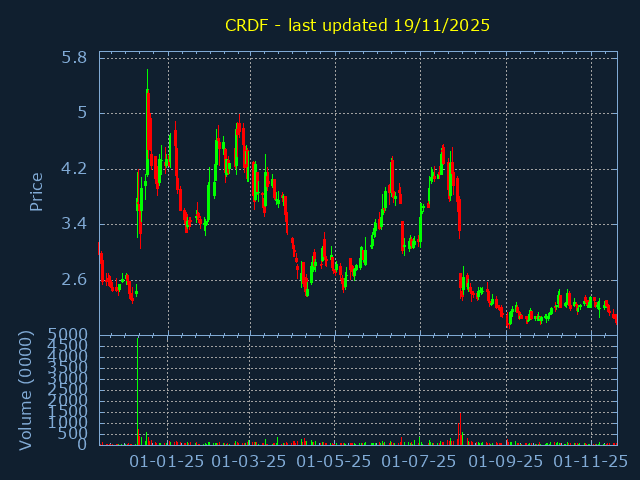The height and width of the screenshot is (480, 640).
Task: Click the 01-03-25 date label
Action: click(x=251, y=462)
